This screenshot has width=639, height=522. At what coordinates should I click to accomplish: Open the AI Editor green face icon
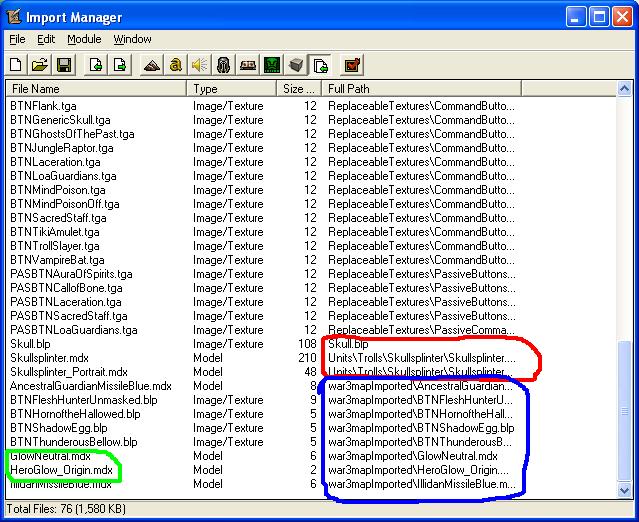272,65
